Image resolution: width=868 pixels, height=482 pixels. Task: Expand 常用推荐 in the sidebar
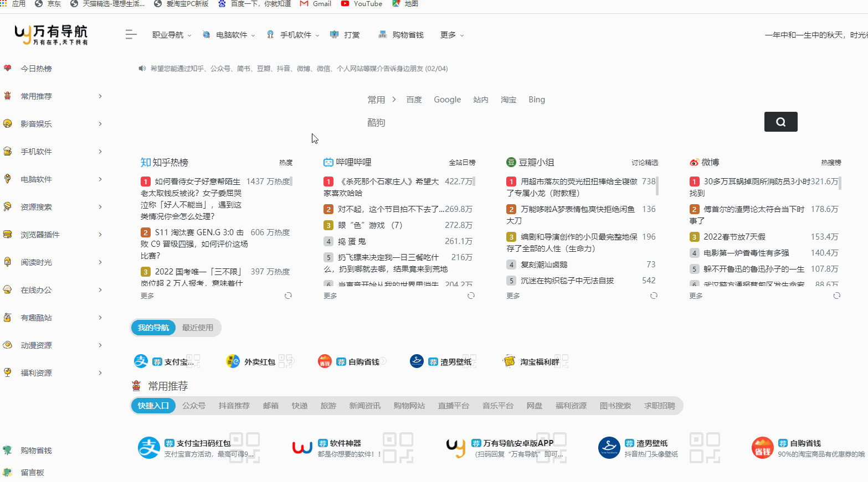point(100,96)
